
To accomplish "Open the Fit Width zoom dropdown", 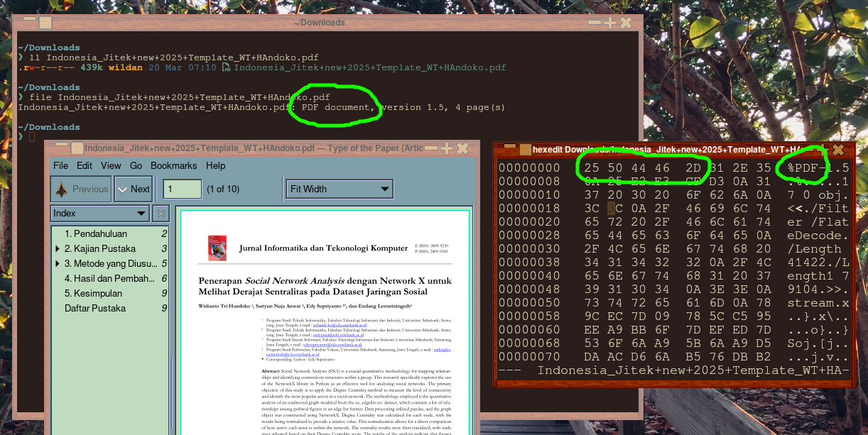I will 340,189.
